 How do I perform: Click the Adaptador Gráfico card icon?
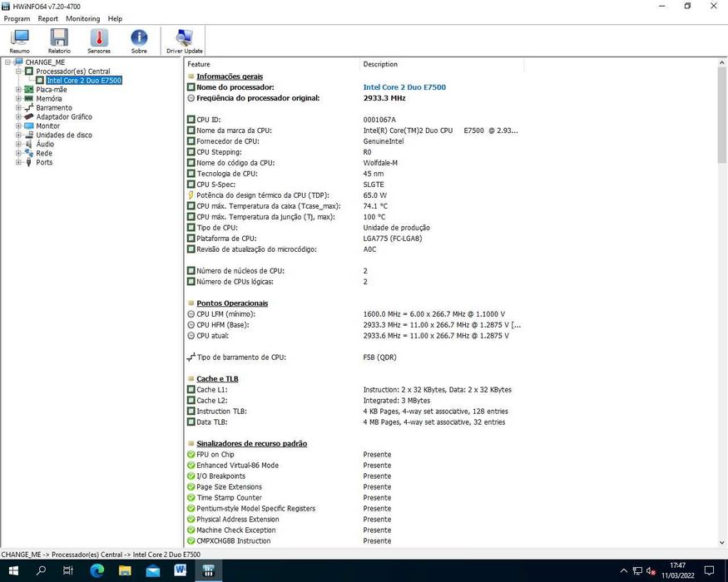29,116
